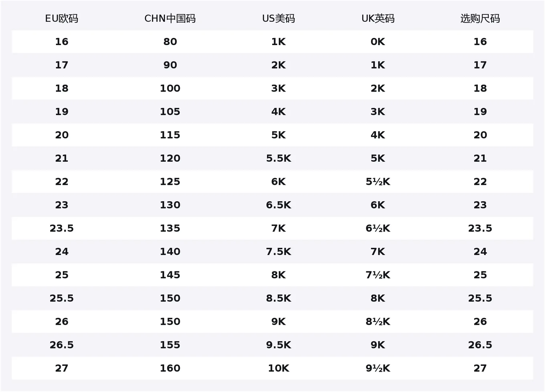Click the EU欧码 column header
545x392 pixels.
point(61,19)
